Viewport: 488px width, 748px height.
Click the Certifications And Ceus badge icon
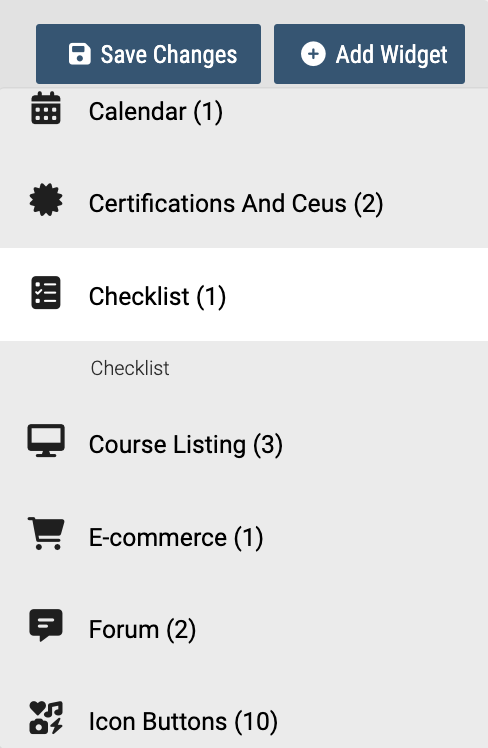(46, 200)
